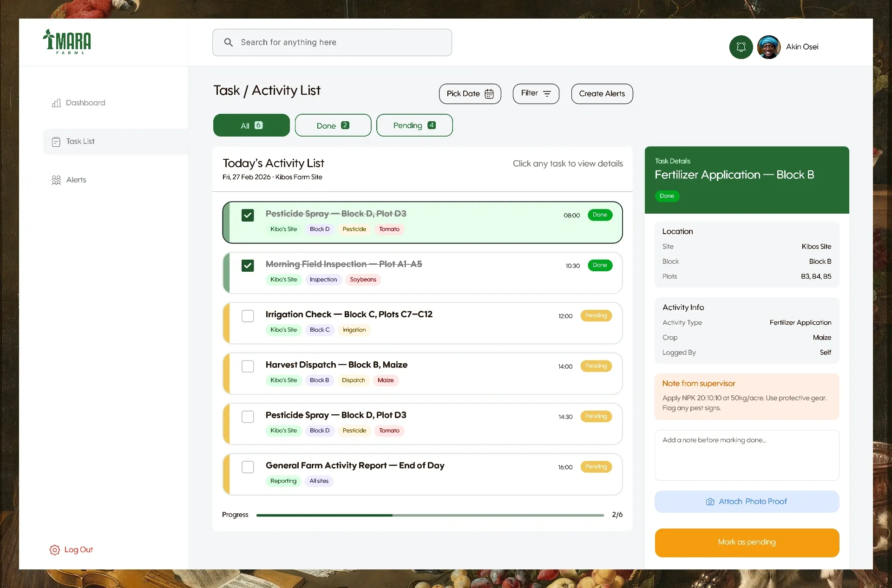Click Done badge on Morning Field Inspection
Viewport: 892px width, 588px height.
coord(600,265)
